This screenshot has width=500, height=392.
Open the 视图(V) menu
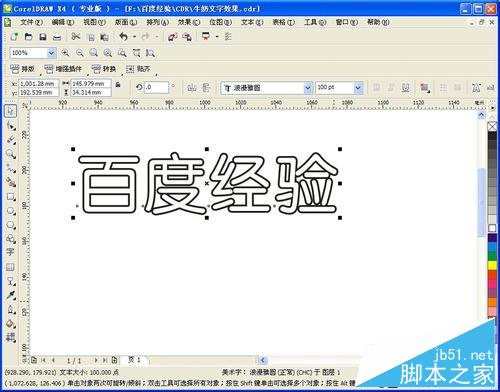coord(94,22)
